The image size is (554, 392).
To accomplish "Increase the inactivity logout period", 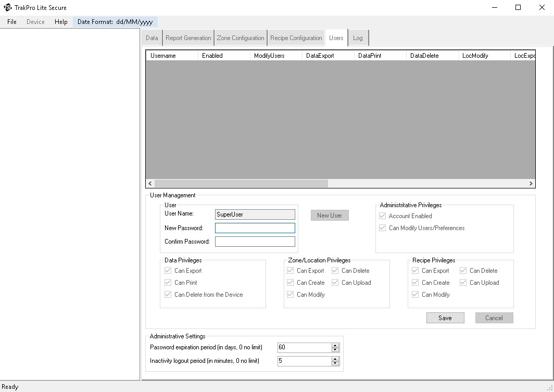I will click(335, 359).
